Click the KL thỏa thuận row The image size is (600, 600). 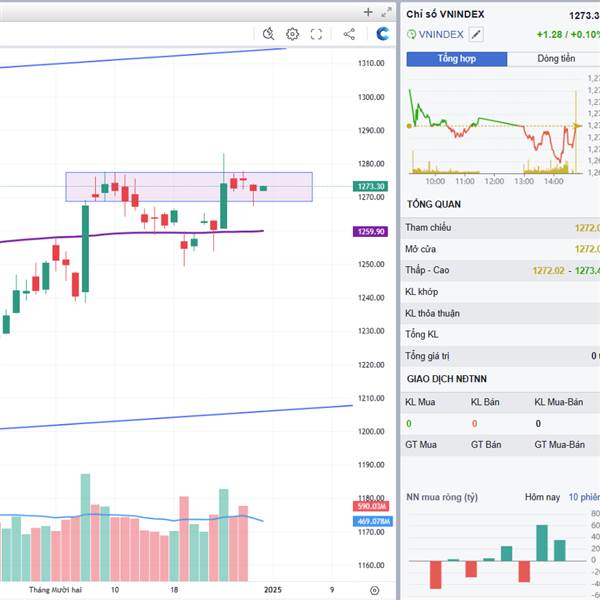click(500, 313)
